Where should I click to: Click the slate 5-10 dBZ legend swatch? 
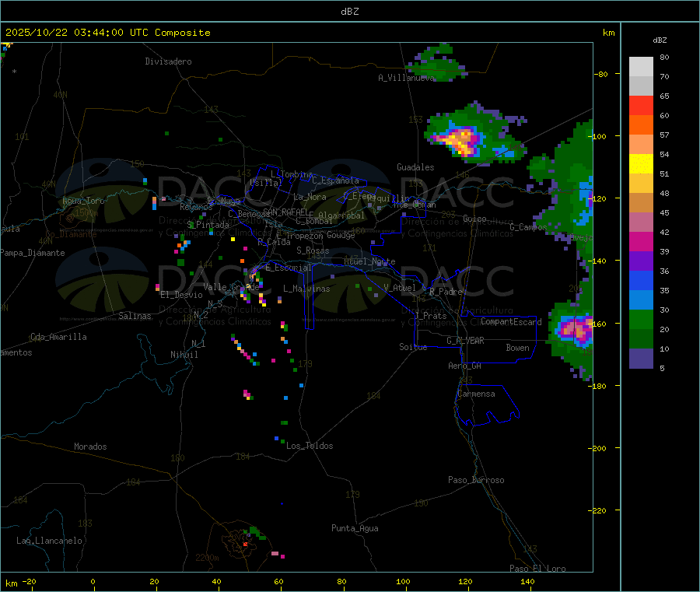[x=641, y=359]
